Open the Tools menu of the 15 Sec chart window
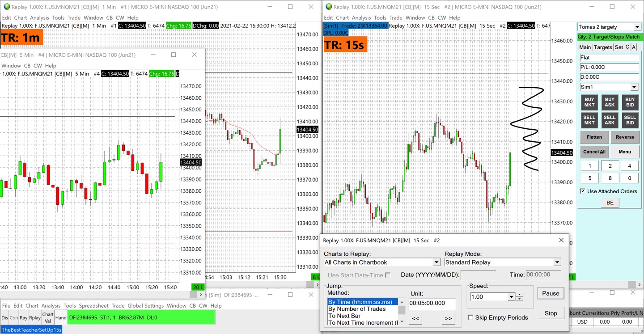 (x=380, y=18)
